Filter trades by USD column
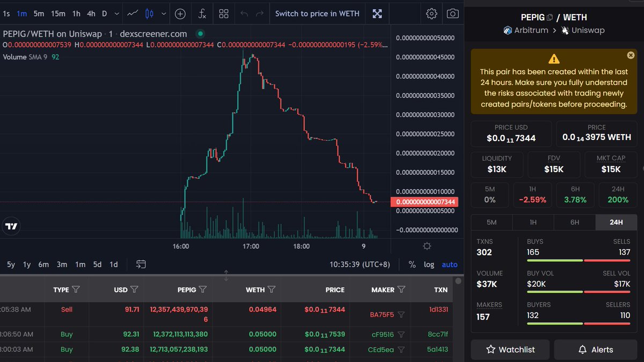The image size is (644, 362). tap(134, 290)
